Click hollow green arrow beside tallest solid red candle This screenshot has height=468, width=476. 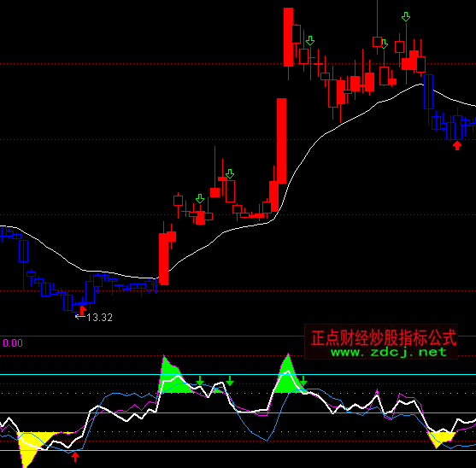pyautogui.click(x=310, y=41)
